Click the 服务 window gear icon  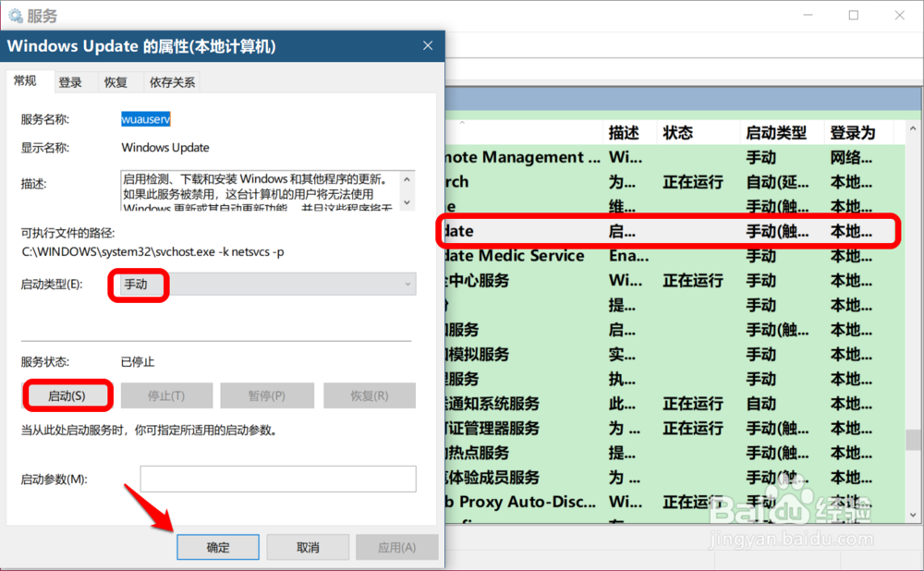click(16, 16)
